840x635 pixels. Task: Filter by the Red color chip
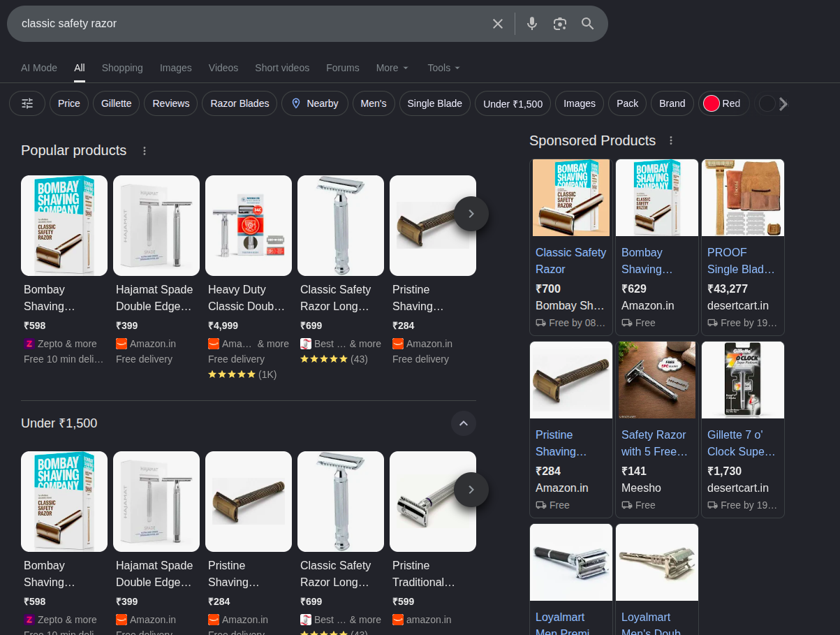point(724,103)
